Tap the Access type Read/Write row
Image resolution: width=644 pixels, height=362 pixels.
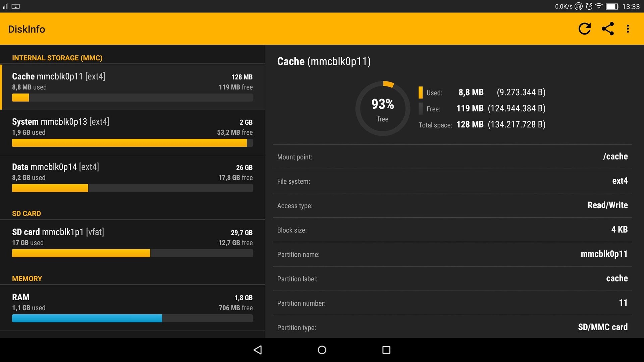pyautogui.click(x=452, y=205)
